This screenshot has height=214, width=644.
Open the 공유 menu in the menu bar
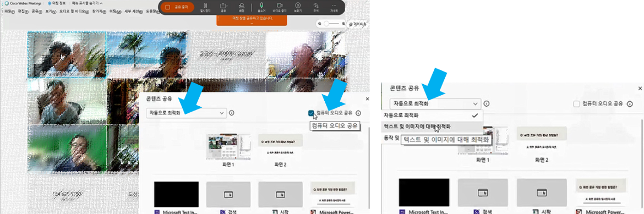click(x=37, y=12)
